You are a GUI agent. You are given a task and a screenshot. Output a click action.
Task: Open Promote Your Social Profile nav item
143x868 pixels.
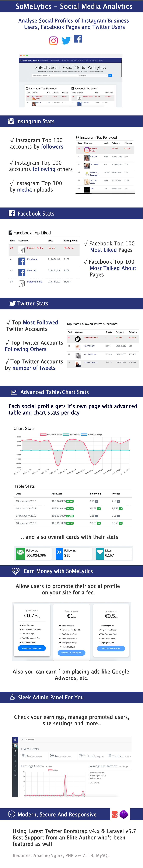(x=79, y=61)
